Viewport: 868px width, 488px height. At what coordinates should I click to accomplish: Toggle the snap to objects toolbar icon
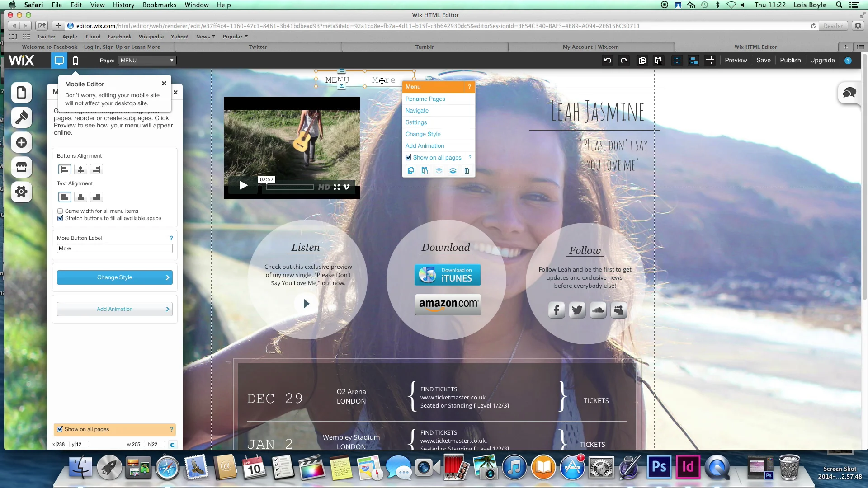click(693, 61)
